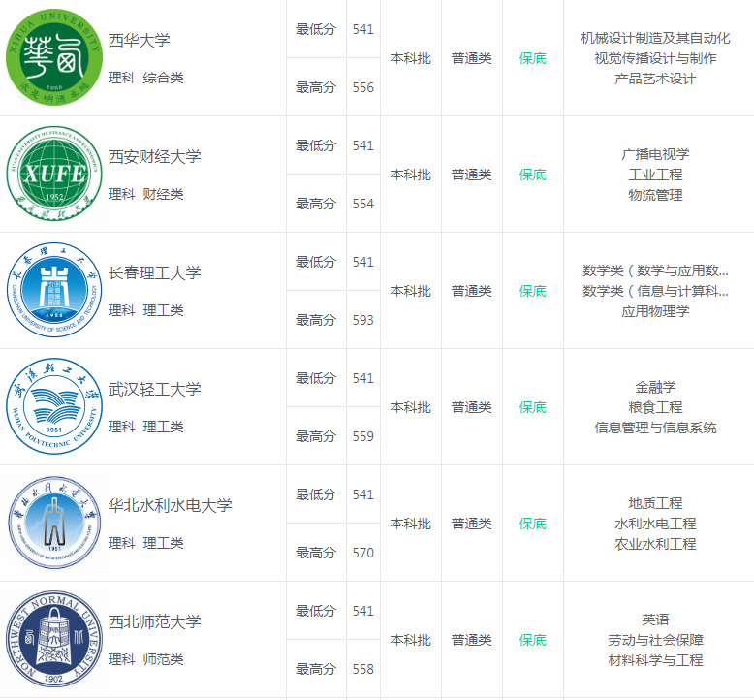Viewport: 754px width, 700px height.
Task: Select the 机械设计制造及其自动化 major
Action: [655, 38]
